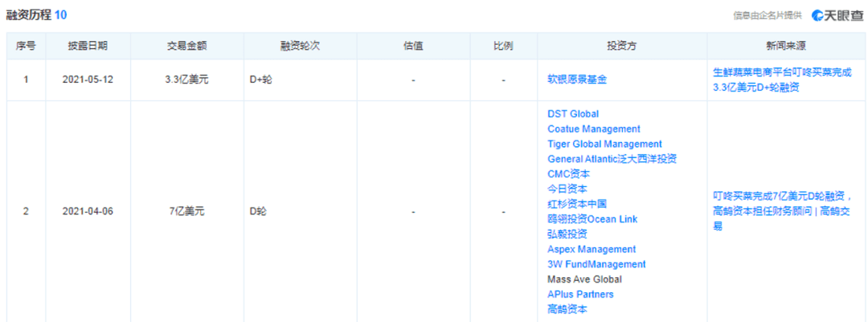Open Aspex Management investor link
The width and height of the screenshot is (868, 322).
(592, 249)
